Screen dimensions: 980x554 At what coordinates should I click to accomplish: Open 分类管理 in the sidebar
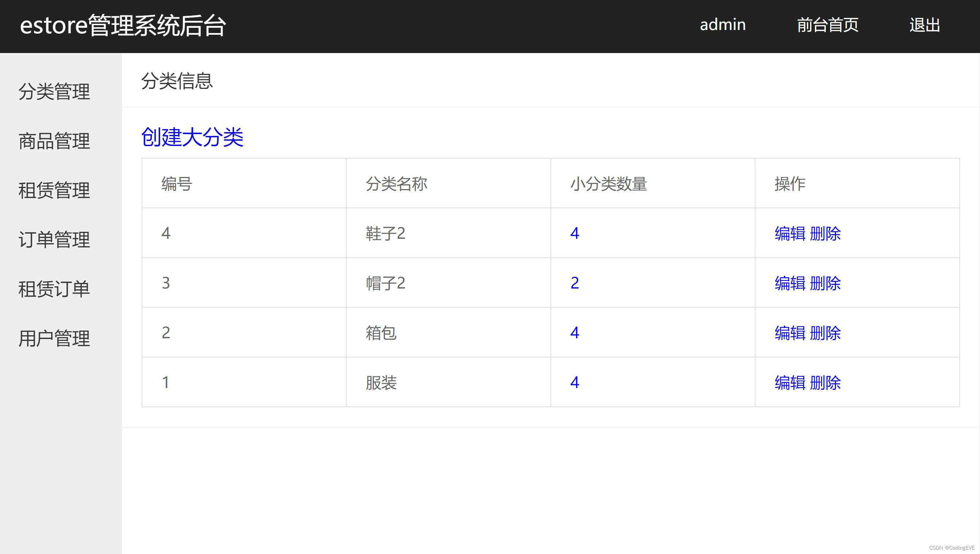pyautogui.click(x=54, y=92)
